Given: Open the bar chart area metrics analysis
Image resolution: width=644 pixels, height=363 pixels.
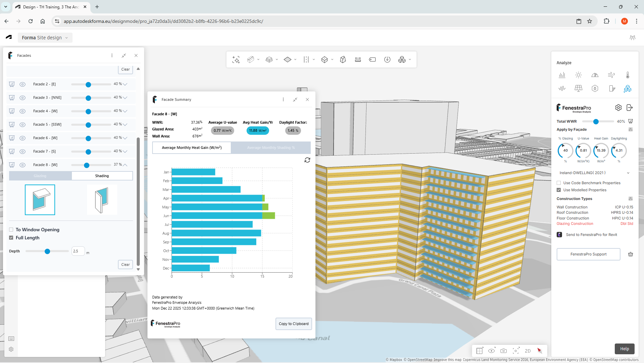Looking at the screenshot, I should click(562, 75).
